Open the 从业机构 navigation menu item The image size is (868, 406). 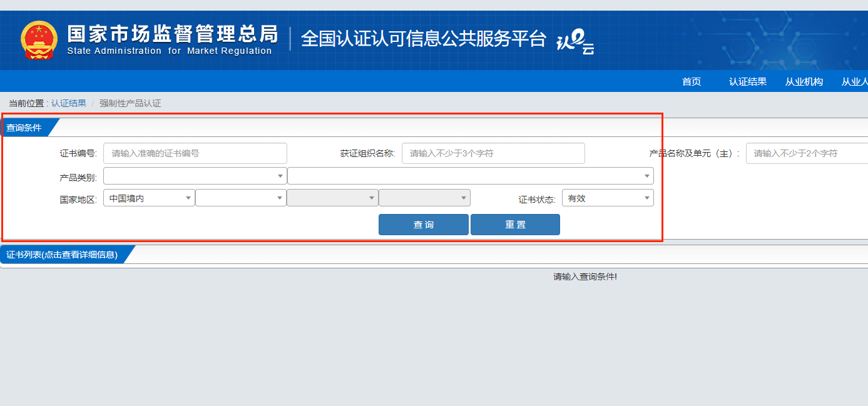(804, 81)
